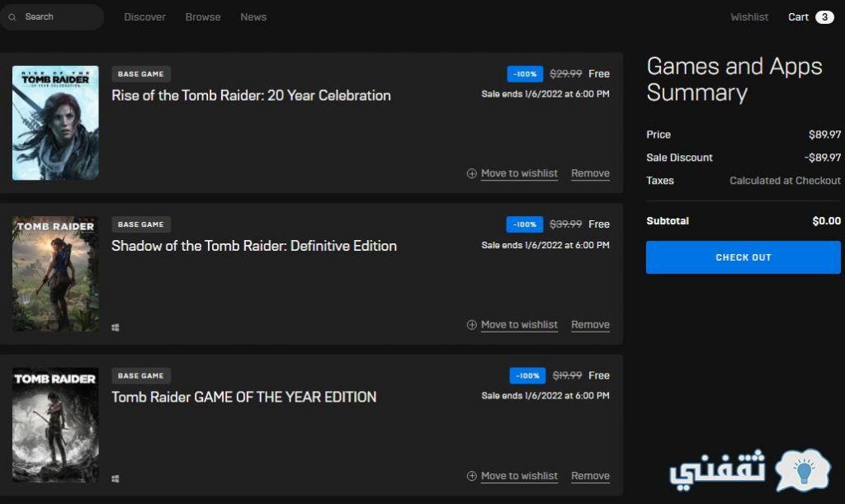Viewport: 845px width, 504px height.
Task: Click the cart count badge showing 3
Action: click(824, 17)
